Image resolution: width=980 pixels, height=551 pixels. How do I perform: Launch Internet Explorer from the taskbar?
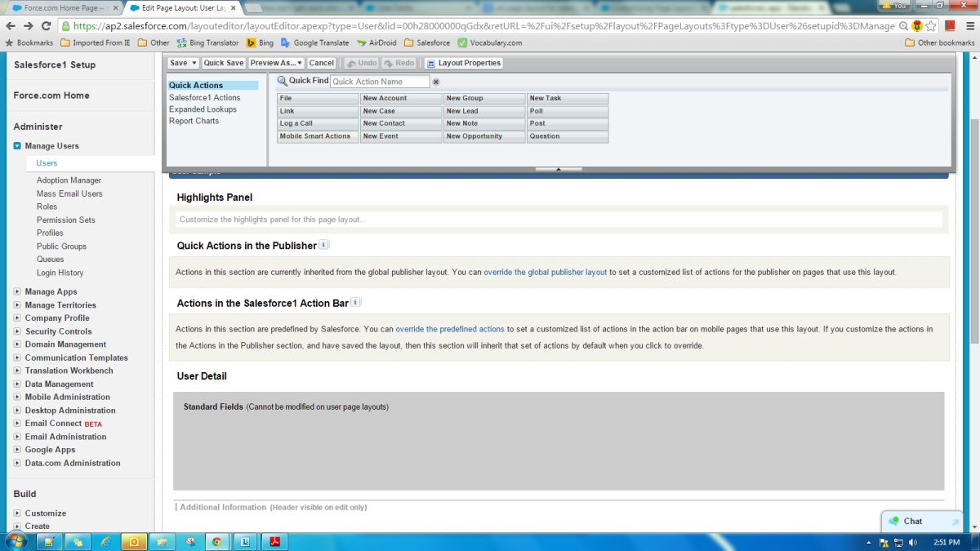point(105,540)
